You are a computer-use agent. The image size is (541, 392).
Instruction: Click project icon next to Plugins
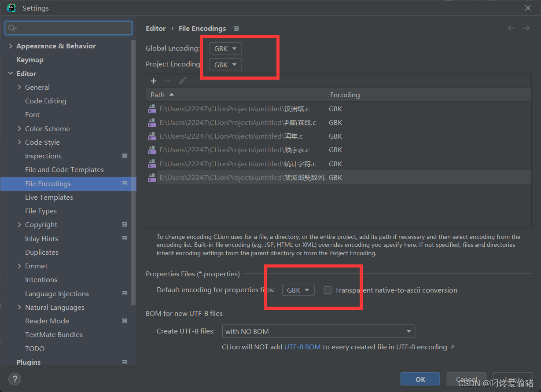coord(124,362)
